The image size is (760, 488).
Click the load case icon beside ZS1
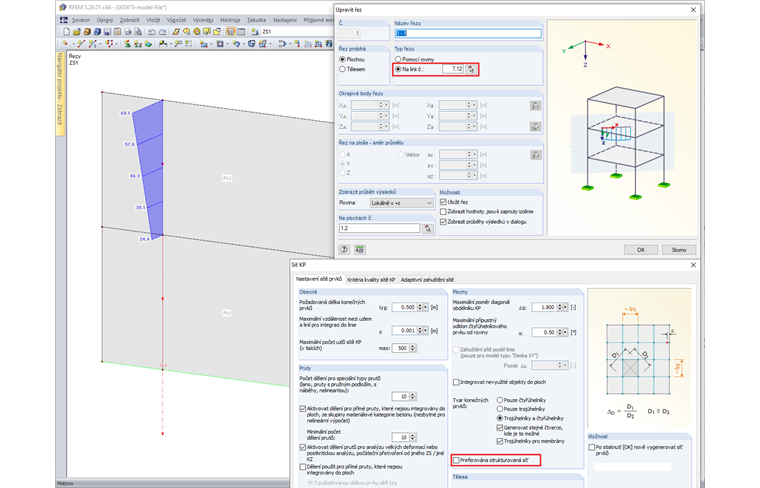[x=254, y=31]
